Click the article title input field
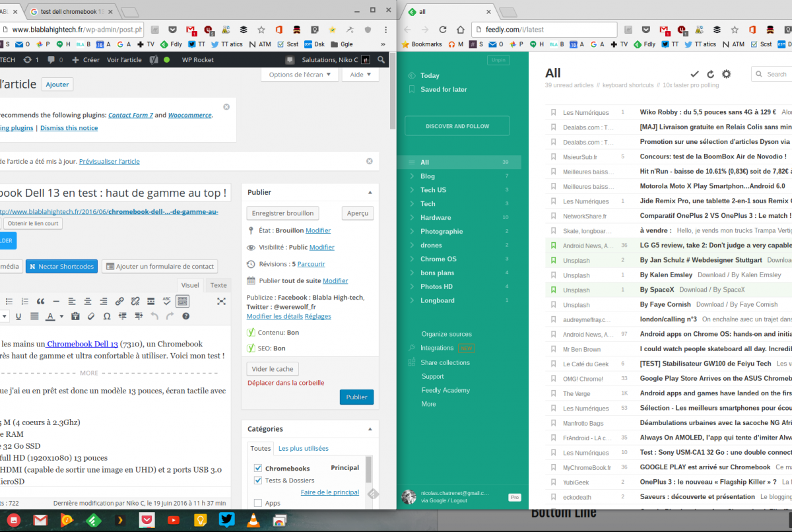This screenshot has height=532, width=792. point(115,193)
